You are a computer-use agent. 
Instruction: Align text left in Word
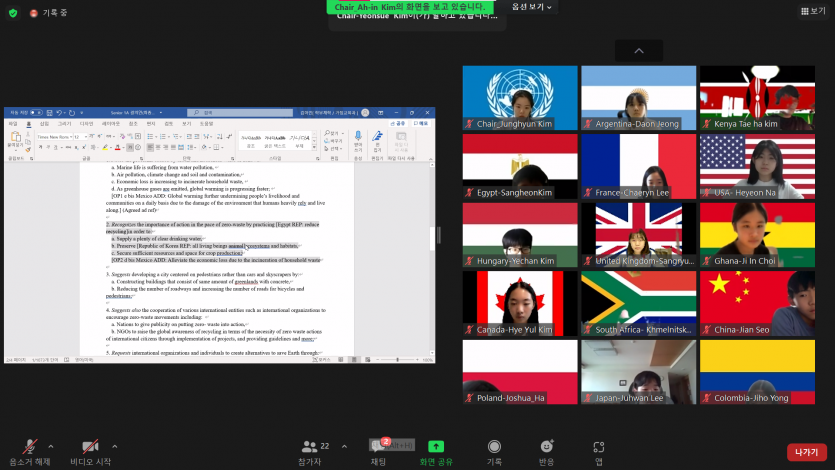pyautogui.click(x=150, y=147)
